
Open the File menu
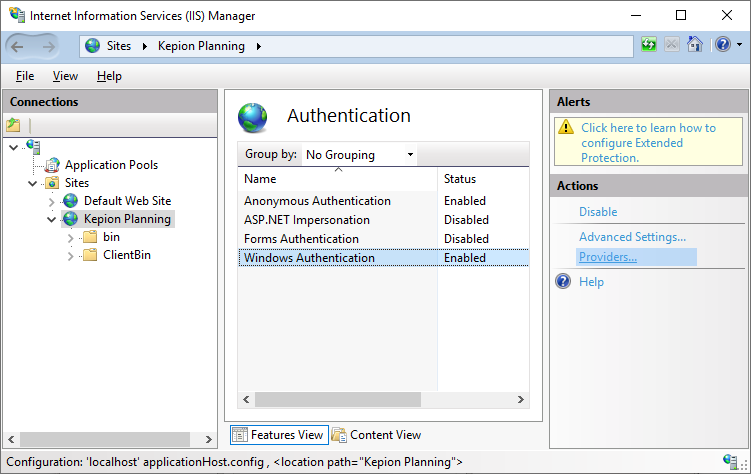25,76
